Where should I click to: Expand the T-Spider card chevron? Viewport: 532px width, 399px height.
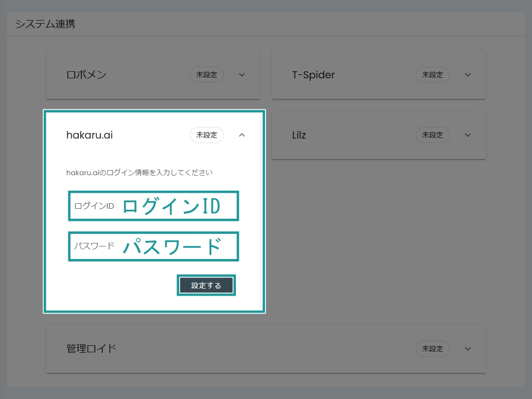pyautogui.click(x=467, y=75)
